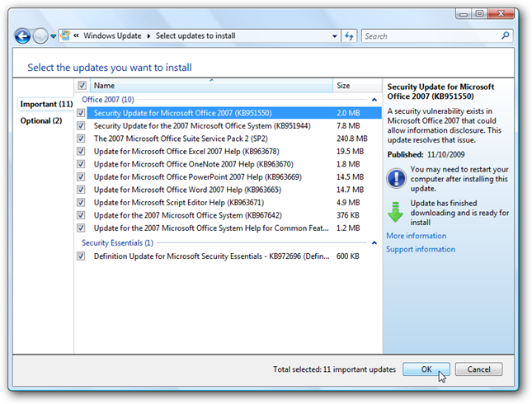Viewport: 532px width, 404px height.
Task: Uncheck PowerPoint 2007 Help KB963669 checkbox
Action: tap(81, 176)
